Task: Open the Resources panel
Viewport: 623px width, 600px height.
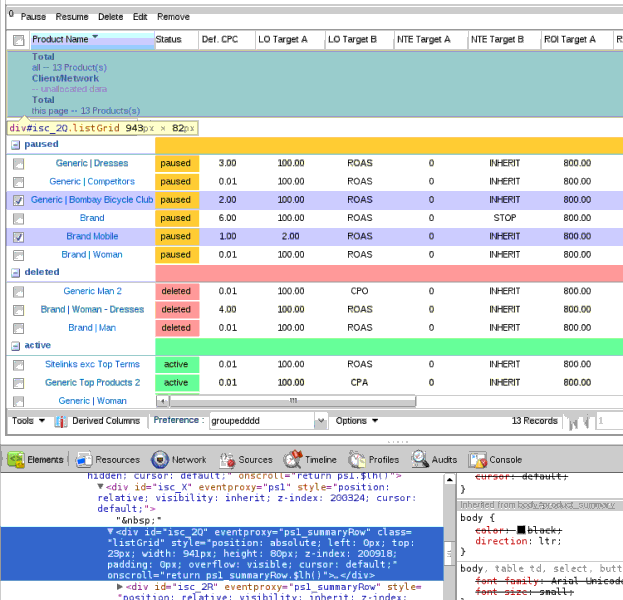Action: (109, 460)
